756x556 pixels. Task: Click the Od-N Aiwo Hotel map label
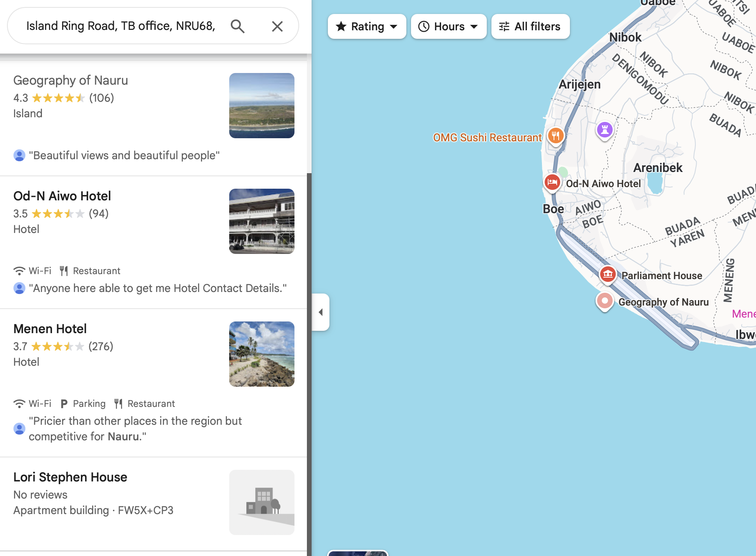tap(603, 184)
